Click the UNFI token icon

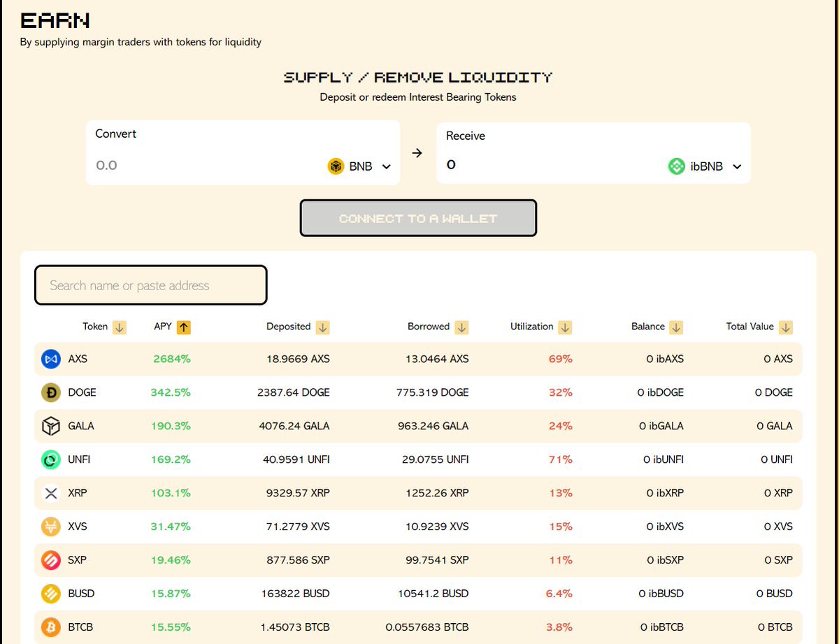click(50, 459)
